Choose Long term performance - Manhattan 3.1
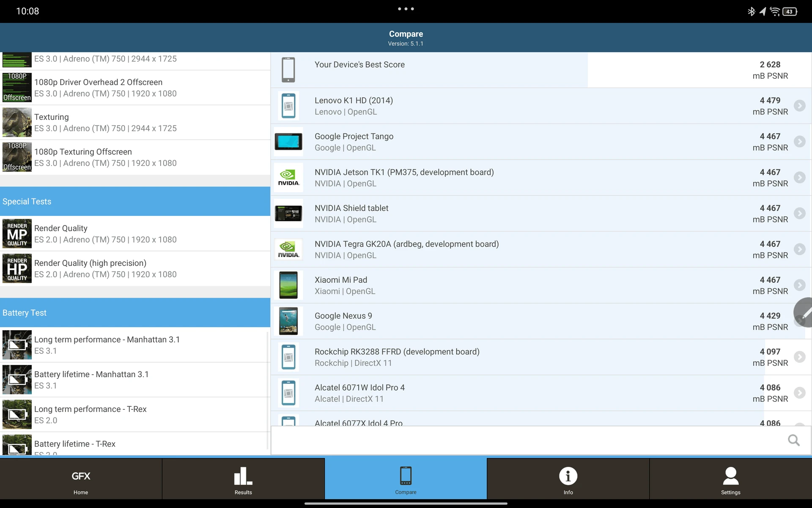812x508 pixels. 135,345
